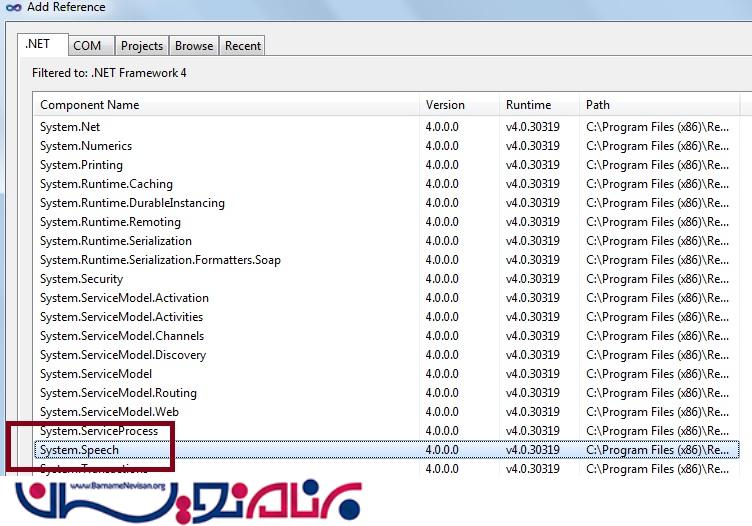Click the Add Reference window icon

tap(12, 8)
